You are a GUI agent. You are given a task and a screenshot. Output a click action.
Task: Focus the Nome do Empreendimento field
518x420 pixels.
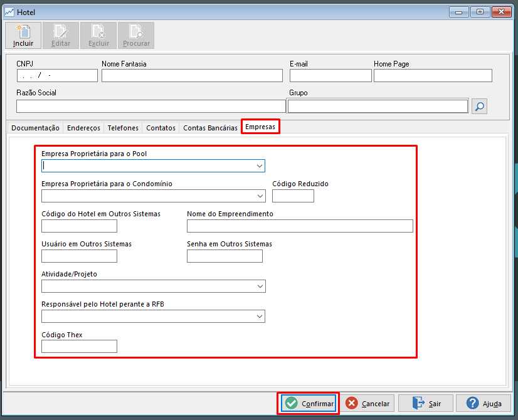(x=300, y=226)
